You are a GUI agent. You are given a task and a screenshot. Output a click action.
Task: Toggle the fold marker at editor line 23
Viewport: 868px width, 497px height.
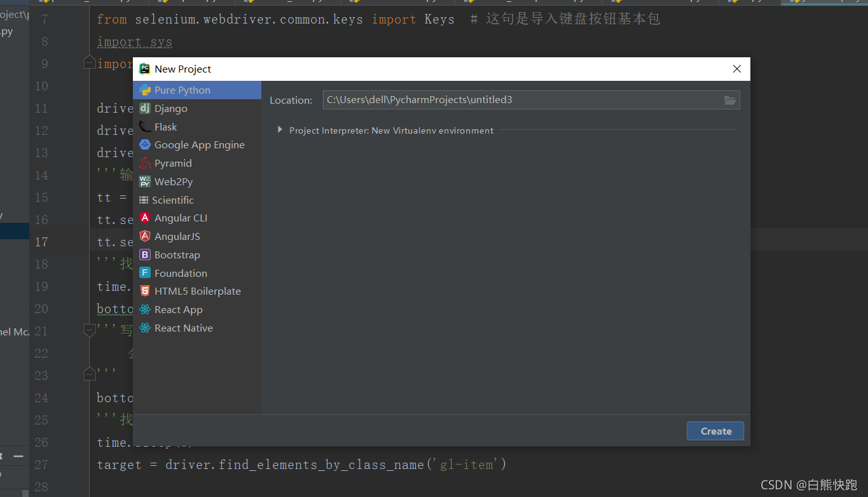(90, 375)
